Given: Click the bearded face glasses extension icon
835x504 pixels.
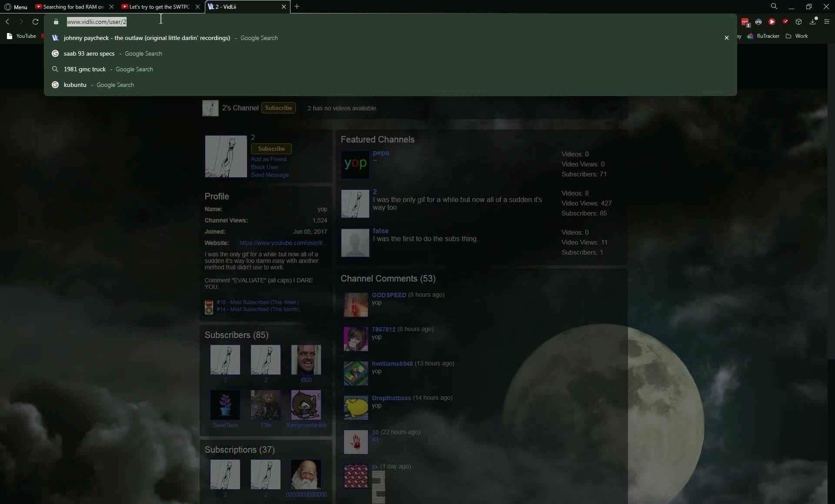Looking at the screenshot, I should tap(758, 22).
